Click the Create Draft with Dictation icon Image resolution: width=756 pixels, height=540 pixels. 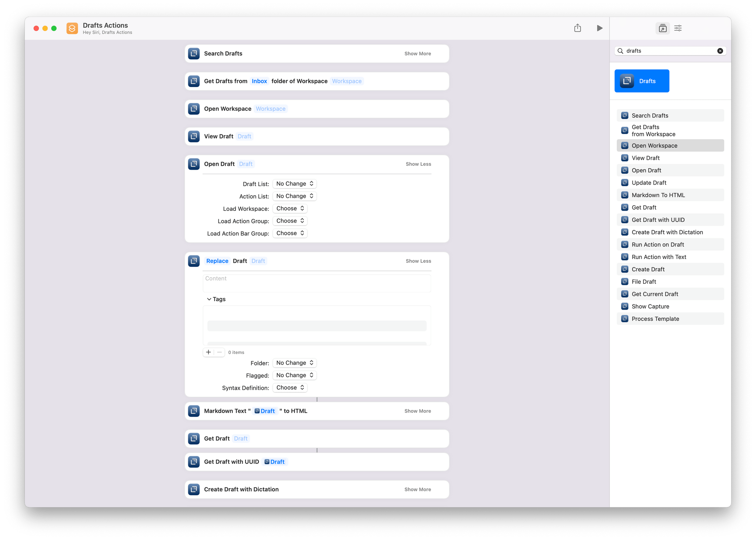623,232
